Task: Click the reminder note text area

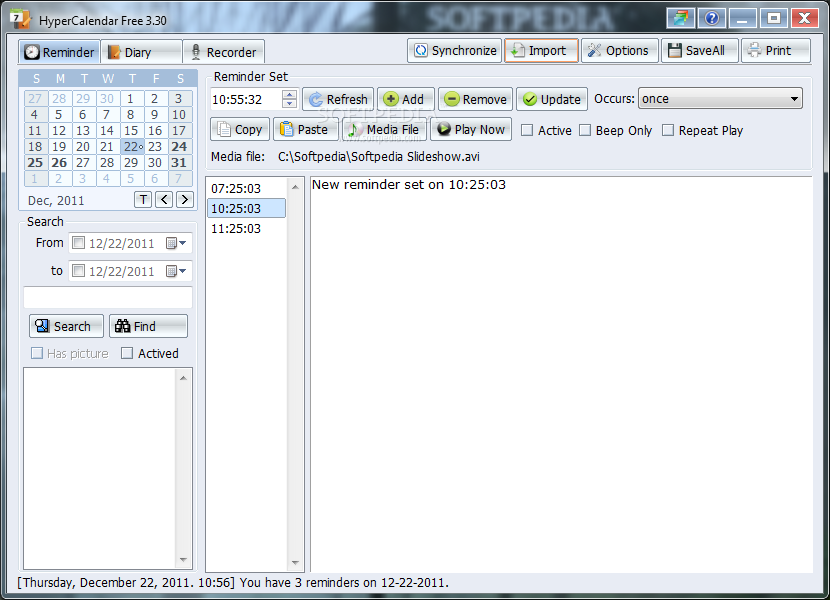Action: (561, 374)
